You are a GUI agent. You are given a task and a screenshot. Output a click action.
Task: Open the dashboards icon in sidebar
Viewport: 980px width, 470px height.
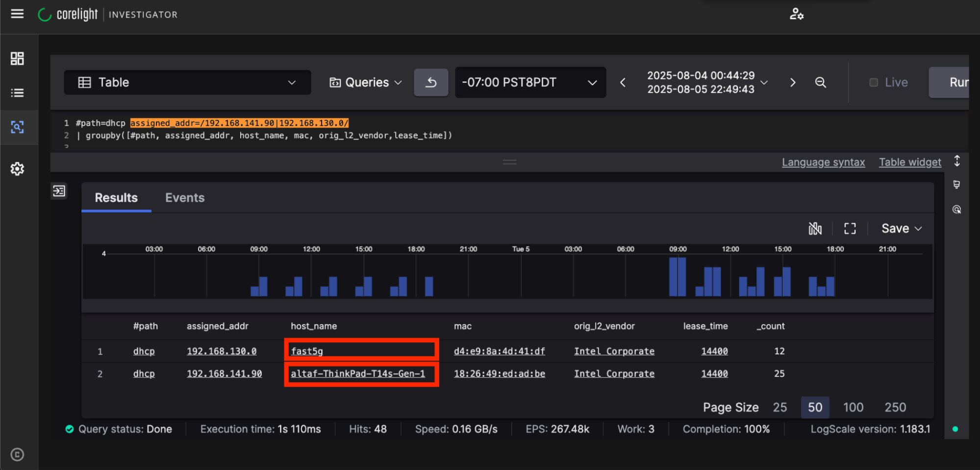[x=17, y=58]
